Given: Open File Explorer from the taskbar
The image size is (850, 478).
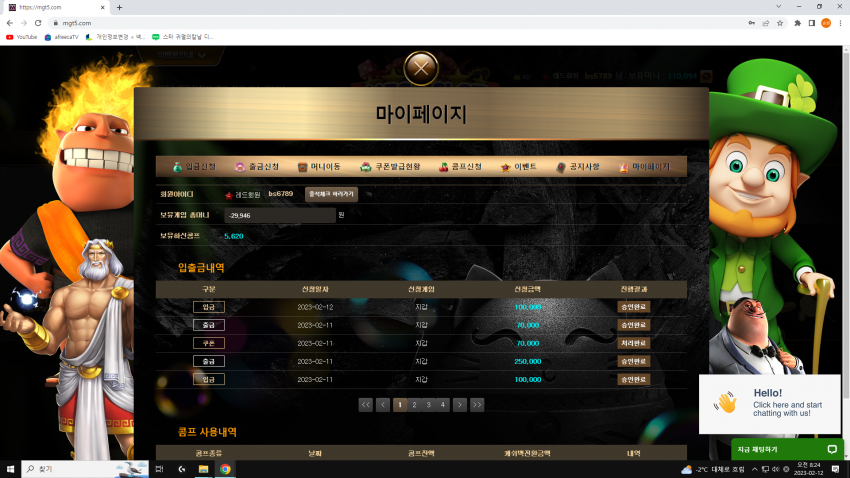Looking at the screenshot, I should pyautogui.click(x=203, y=469).
